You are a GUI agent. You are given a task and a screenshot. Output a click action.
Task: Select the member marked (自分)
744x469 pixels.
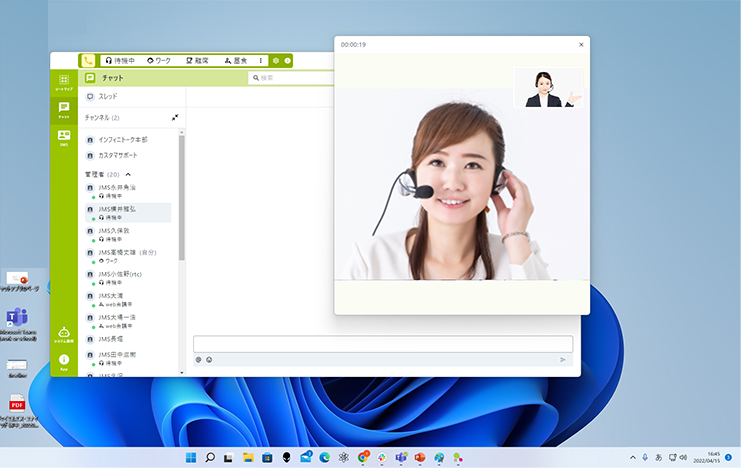tap(128, 257)
